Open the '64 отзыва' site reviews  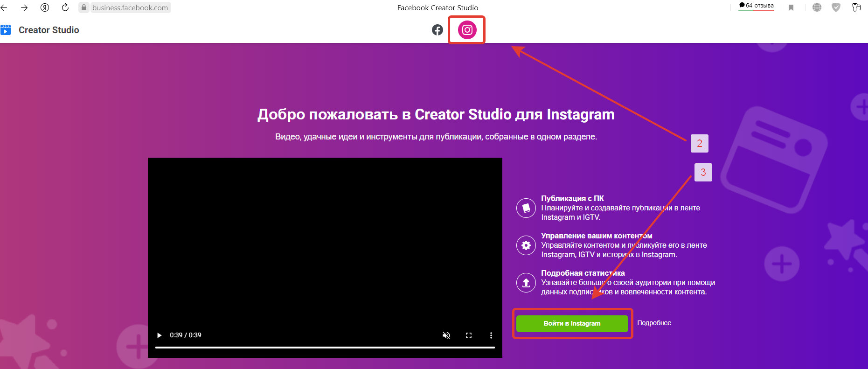pyautogui.click(x=756, y=6)
